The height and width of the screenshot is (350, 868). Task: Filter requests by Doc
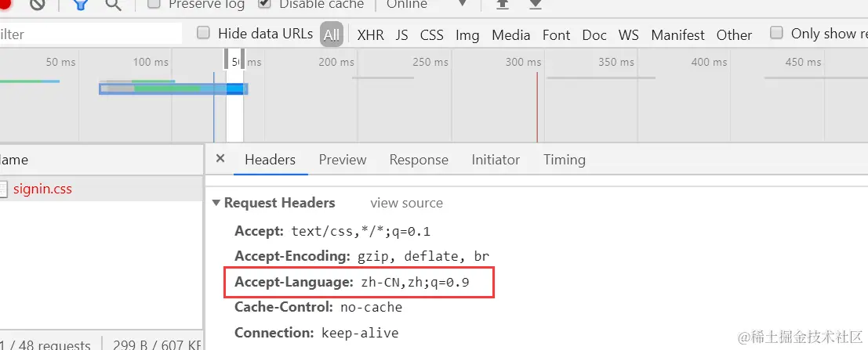pyautogui.click(x=594, y=34)
